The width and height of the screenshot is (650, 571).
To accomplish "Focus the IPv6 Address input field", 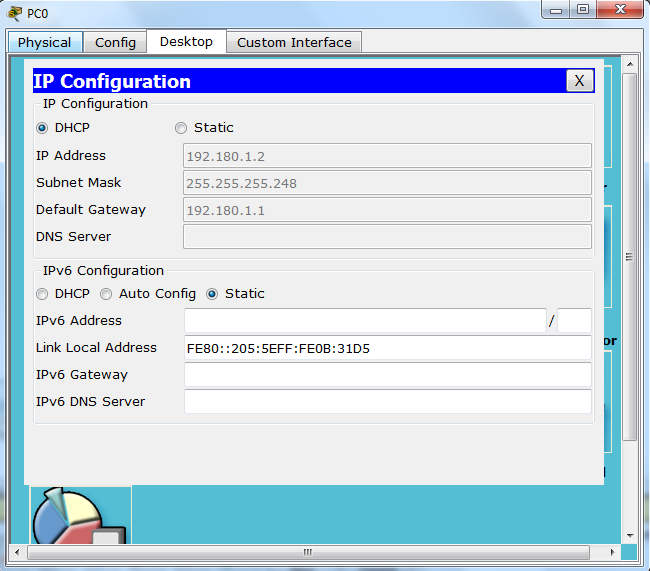I will 365,321.
